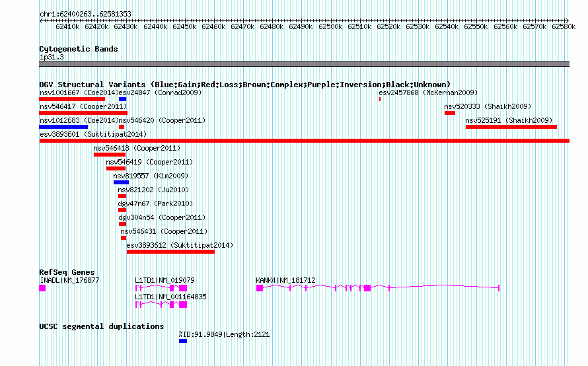Select the L1TD1 NM_001164835 gene glyph

pos(161,305)
